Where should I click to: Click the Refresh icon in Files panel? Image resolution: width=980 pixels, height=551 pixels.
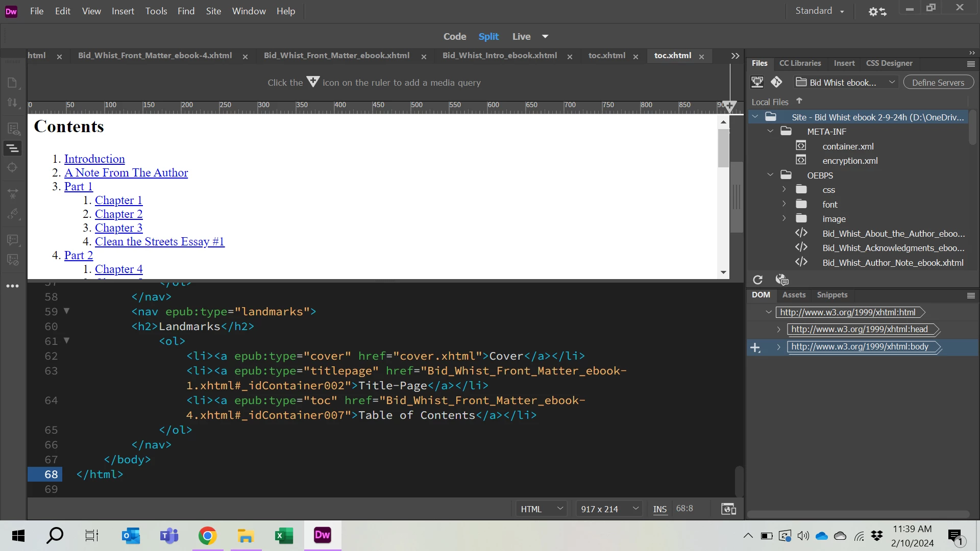click(x=757, y=280)
